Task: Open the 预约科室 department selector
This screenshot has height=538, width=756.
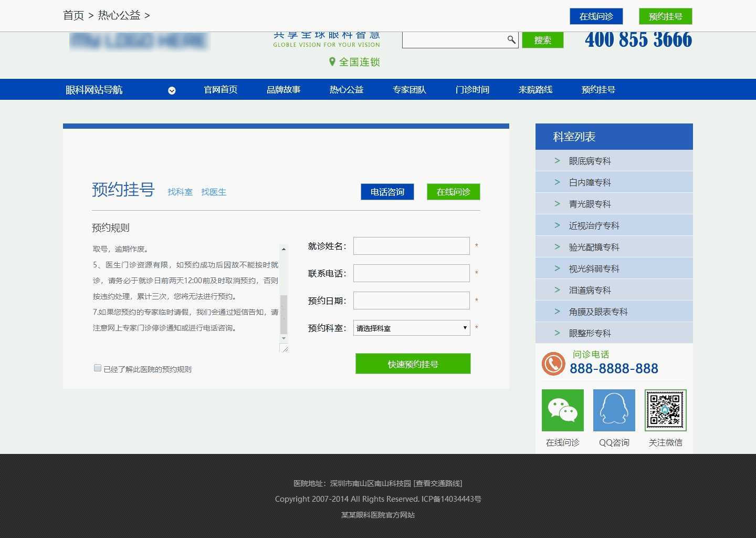Action: (x=411, y=328)
